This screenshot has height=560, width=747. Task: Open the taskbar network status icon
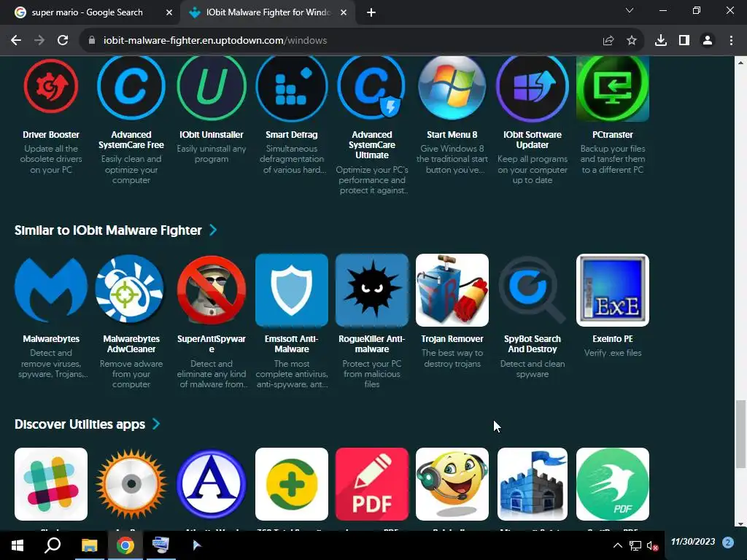[635, 545]
